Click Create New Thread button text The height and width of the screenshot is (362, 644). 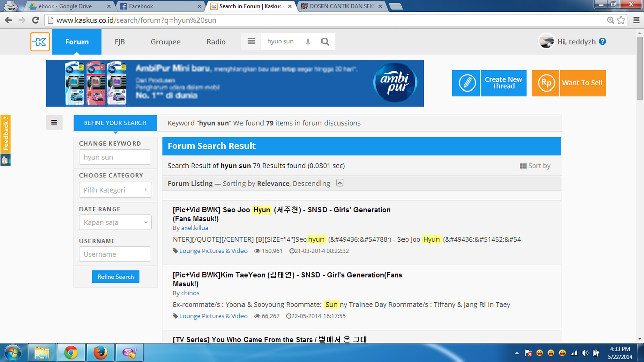503,83
